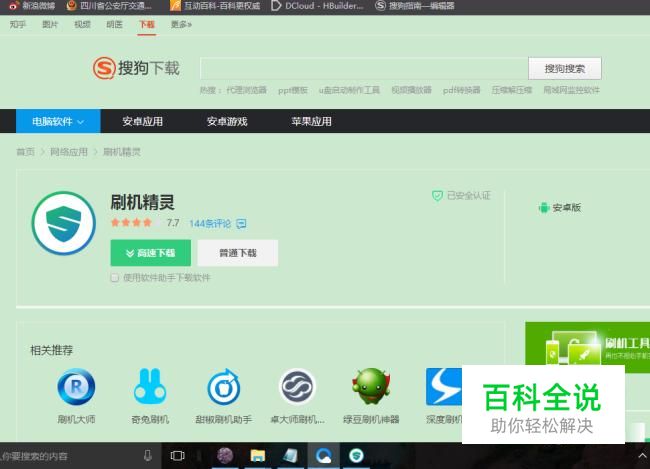Open the DCloud HBuilder bookmark
Screen dimensions: 650x469
(x=317, y=5)
